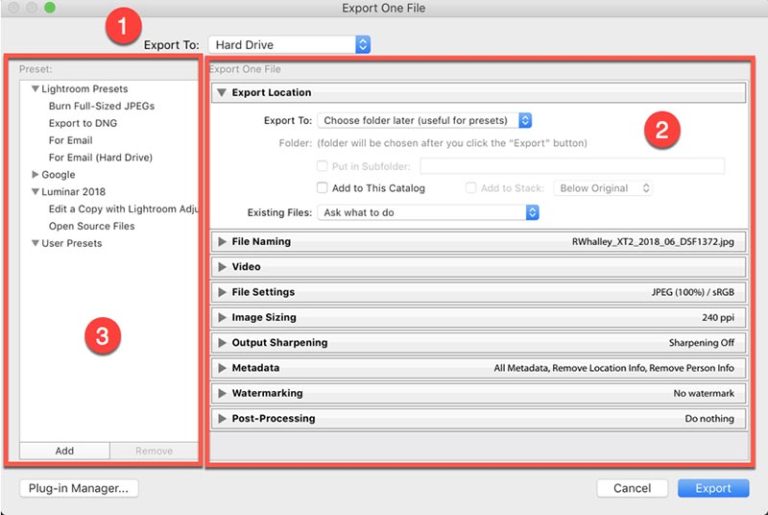Image resolution: width=768 pixels, height=515 pixels.
Task: Click the 240 ppi summary text
Action: pos(718,318)
